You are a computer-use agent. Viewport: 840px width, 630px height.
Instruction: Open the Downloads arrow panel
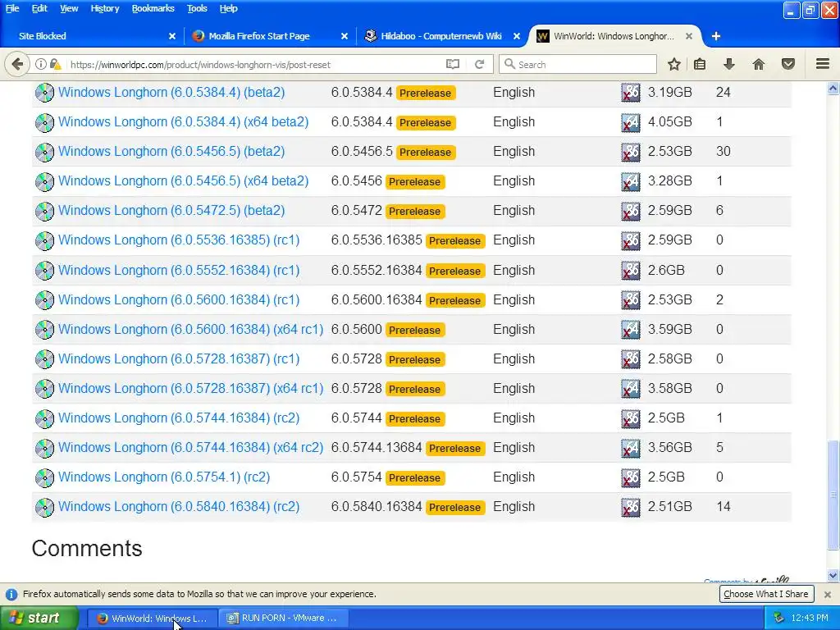point(728,64)
